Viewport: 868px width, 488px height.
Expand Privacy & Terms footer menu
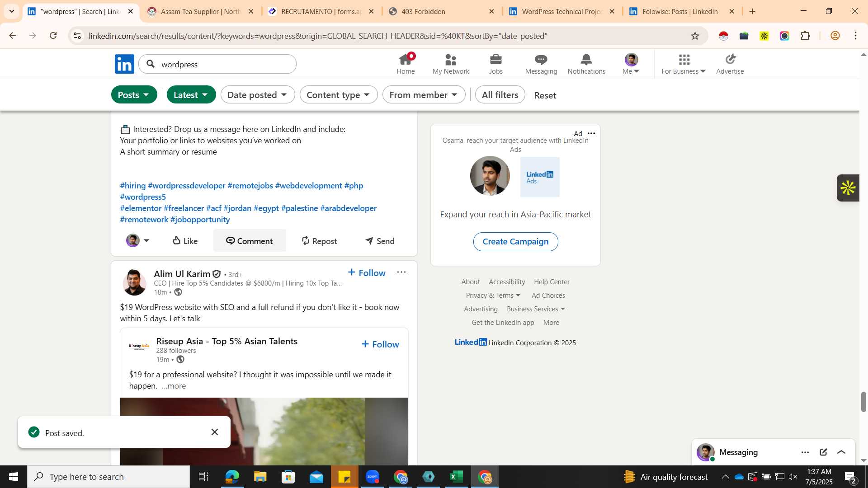click(x=493, y=296)
